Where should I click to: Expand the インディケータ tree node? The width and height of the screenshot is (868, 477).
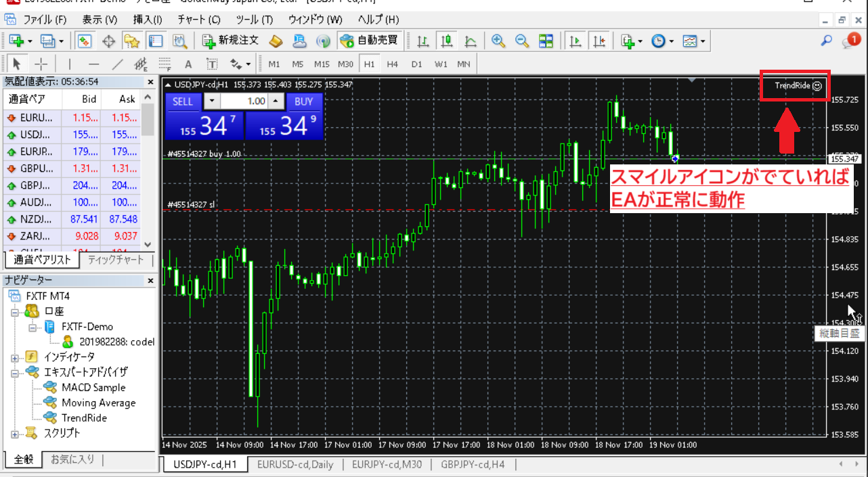15,357
